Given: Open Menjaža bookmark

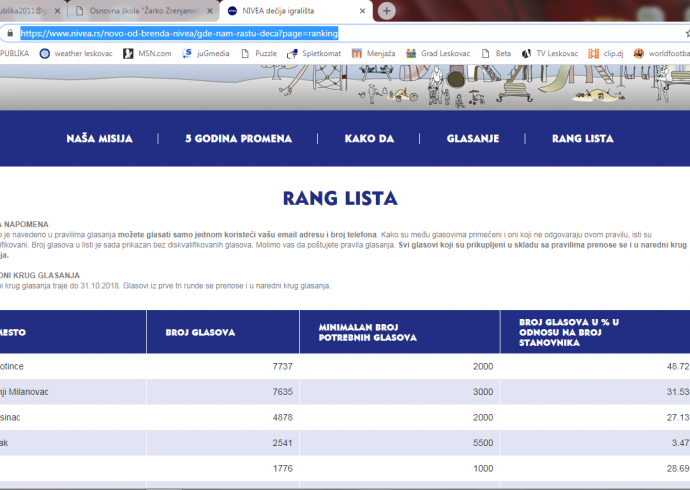Looking at the screenshot, I should [374, 54].
